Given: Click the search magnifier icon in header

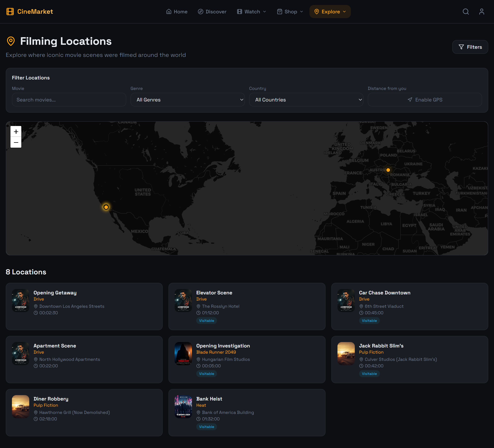Looking at the screenshot, I should click(x=466, y=12).
